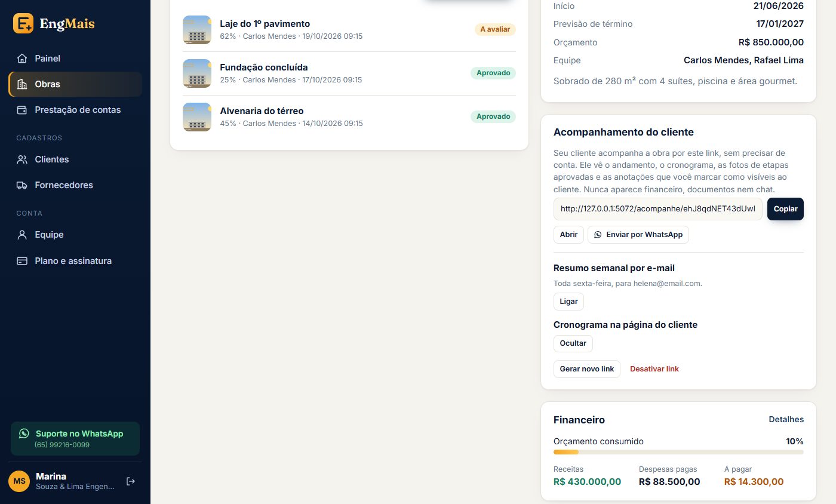Click the client tracking URL field

[x=658, y=209]
